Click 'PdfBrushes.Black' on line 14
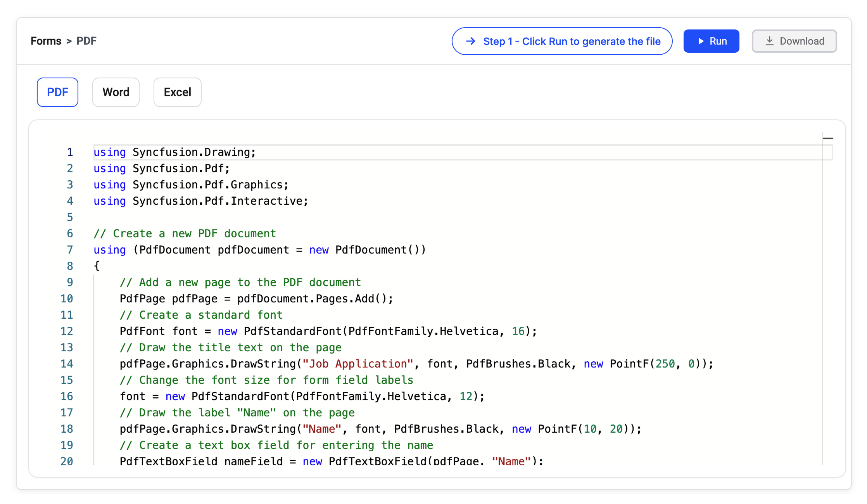Viewport: 867px width, 504px height. pos(518,364)
